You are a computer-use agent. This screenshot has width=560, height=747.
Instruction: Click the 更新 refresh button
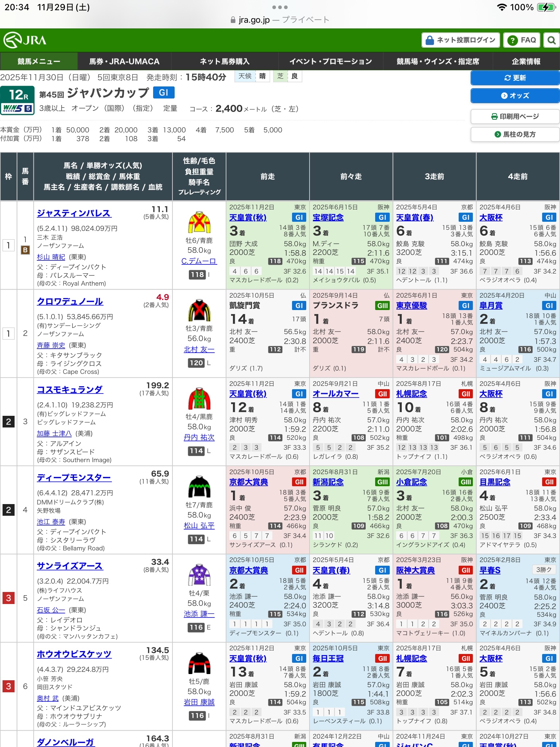[x=515, y=78]
